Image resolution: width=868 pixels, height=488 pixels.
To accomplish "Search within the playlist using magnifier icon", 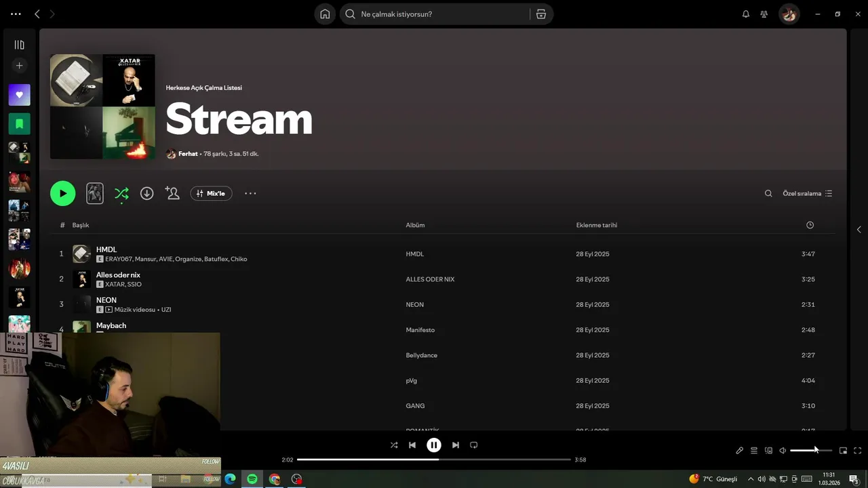I will tap(768, 193).
